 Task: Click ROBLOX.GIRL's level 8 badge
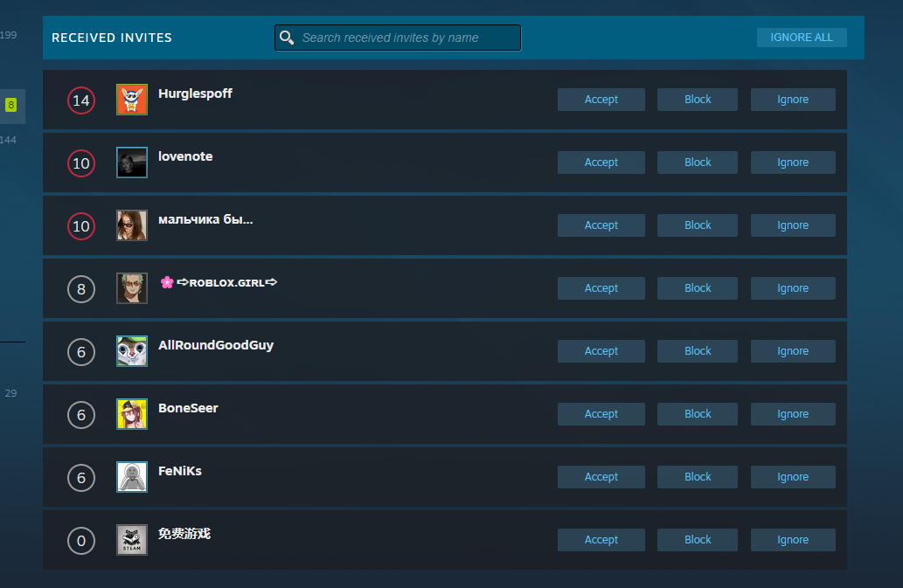tap(81, 289)
